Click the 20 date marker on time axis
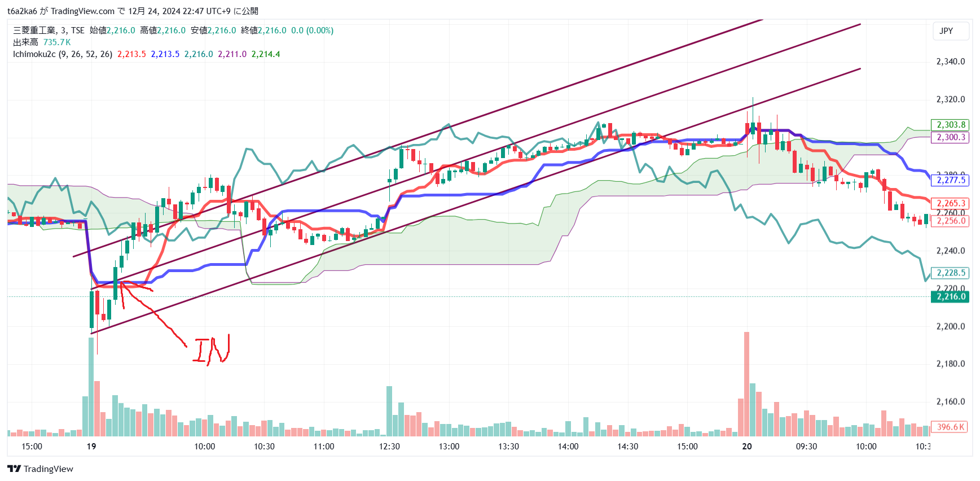980x481 pixels. click(747, 447)
